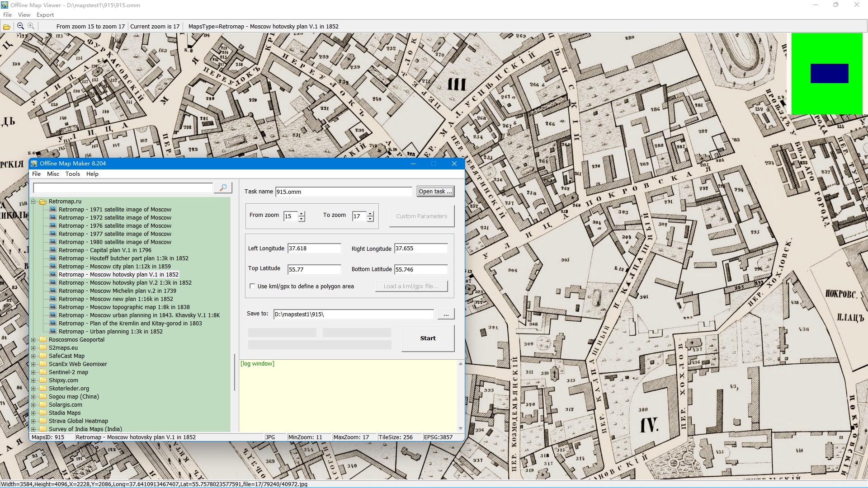The width and height of the screenshot is (868, 488).
Task: Click map icon of Moscow Michelin plan entry
Action: point(53,291)
